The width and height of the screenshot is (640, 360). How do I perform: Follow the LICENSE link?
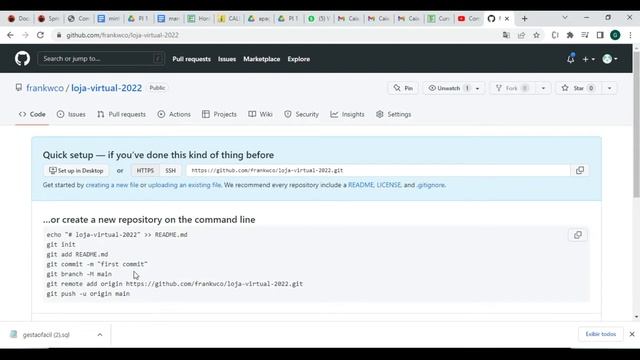pyautogui.click(x=389, y=185)
